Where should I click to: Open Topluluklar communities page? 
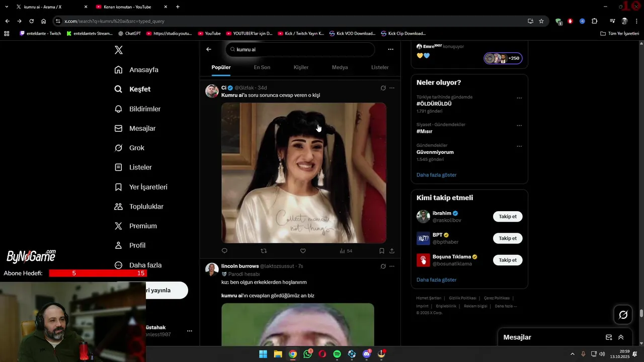(x=139, y=206)
